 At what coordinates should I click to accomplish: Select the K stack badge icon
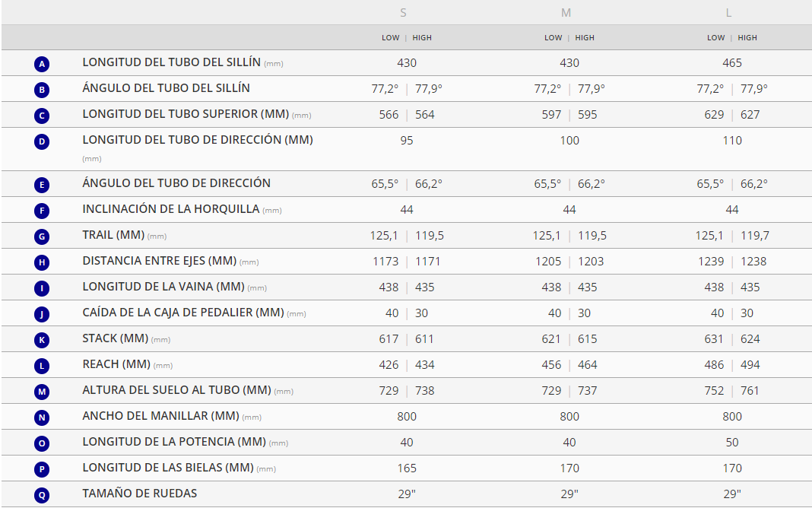[x=42, y=340]
